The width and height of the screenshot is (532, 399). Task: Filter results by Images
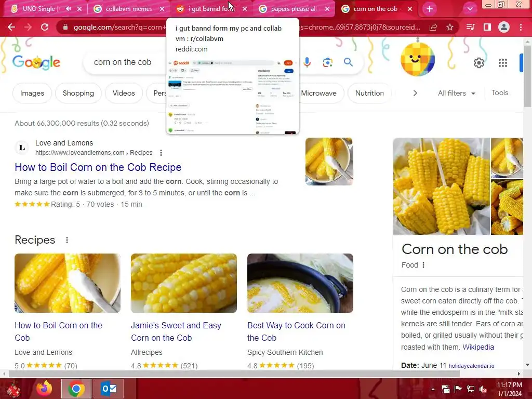[32, 93]
